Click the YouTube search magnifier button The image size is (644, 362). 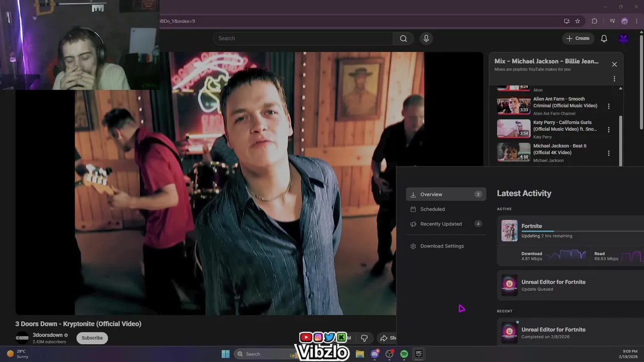click(404, 38)
